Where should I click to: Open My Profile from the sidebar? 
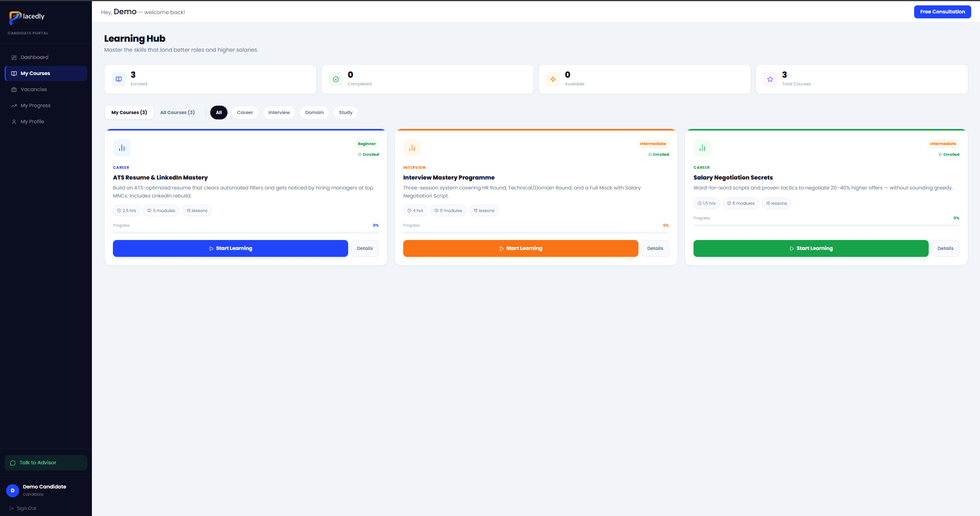pos(46,122)
